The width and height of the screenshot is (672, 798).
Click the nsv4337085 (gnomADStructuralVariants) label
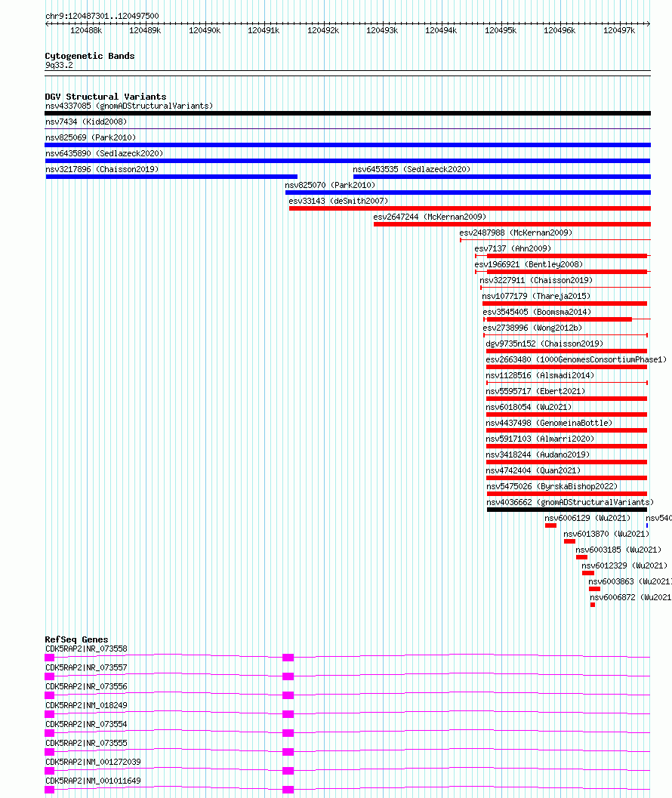129,106
